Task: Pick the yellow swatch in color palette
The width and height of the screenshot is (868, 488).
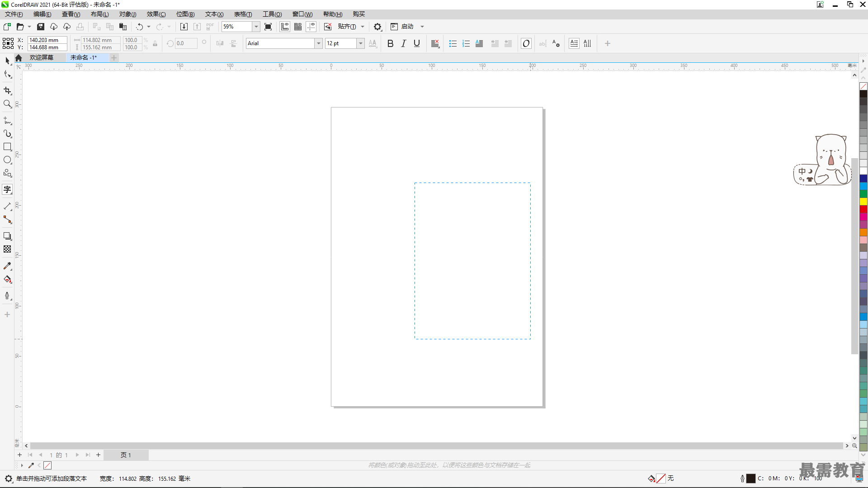Action: coord(863,202)
